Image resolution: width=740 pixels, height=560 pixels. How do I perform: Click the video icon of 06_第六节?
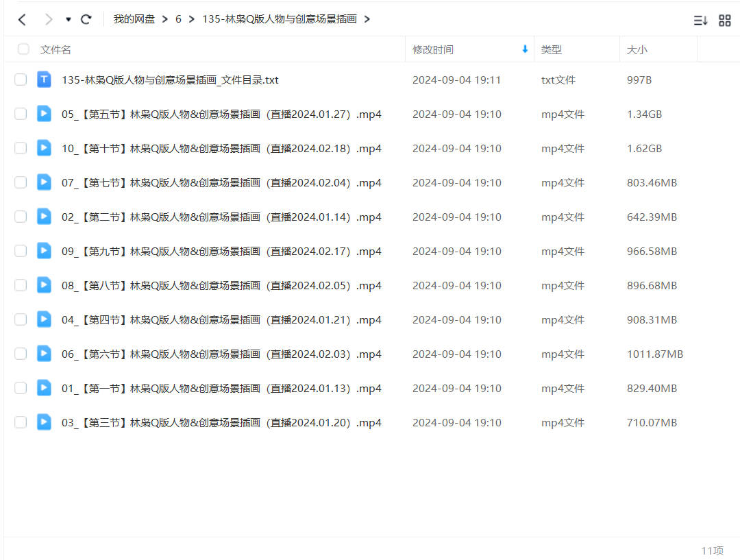point(44,354)
